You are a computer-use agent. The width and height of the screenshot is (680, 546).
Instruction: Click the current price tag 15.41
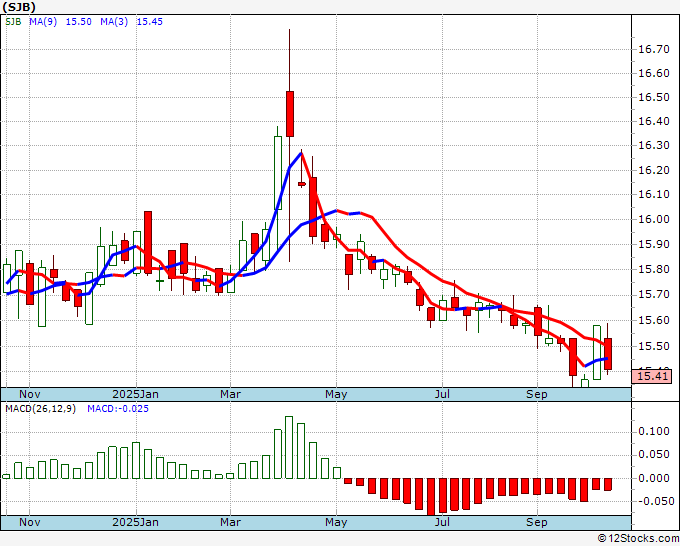[652, 376]
